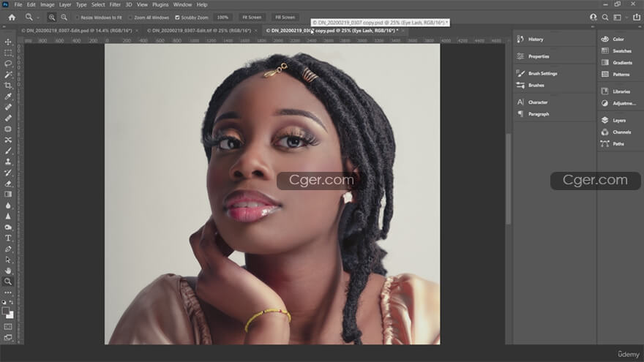
Task: Select the Pen tool
Action: pos(8,249)
